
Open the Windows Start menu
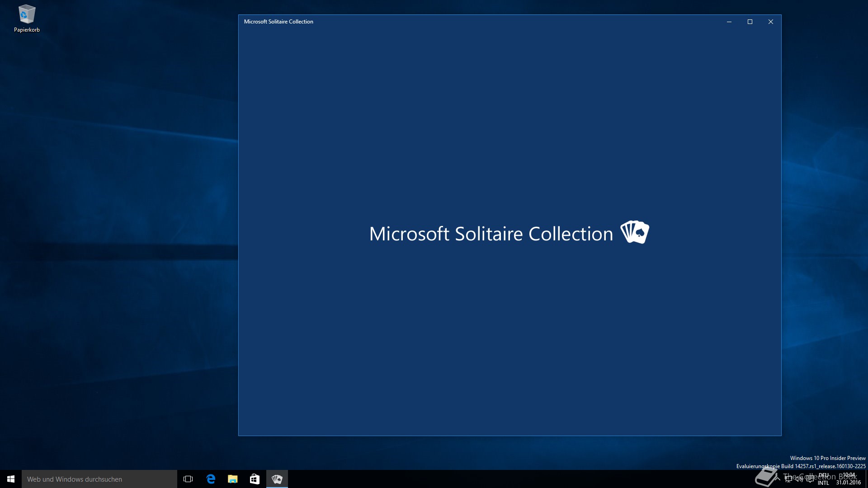11,479
